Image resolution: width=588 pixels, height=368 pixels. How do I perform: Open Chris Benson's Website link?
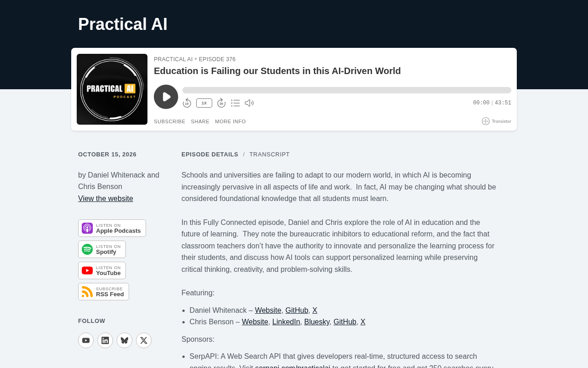pyautogui.click(x=255, y=322)
